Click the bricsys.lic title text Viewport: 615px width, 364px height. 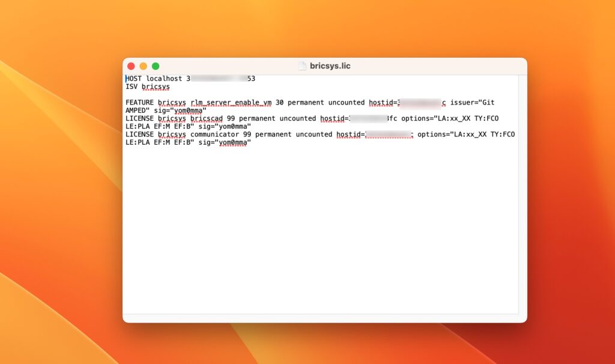[x=330, y=66]
